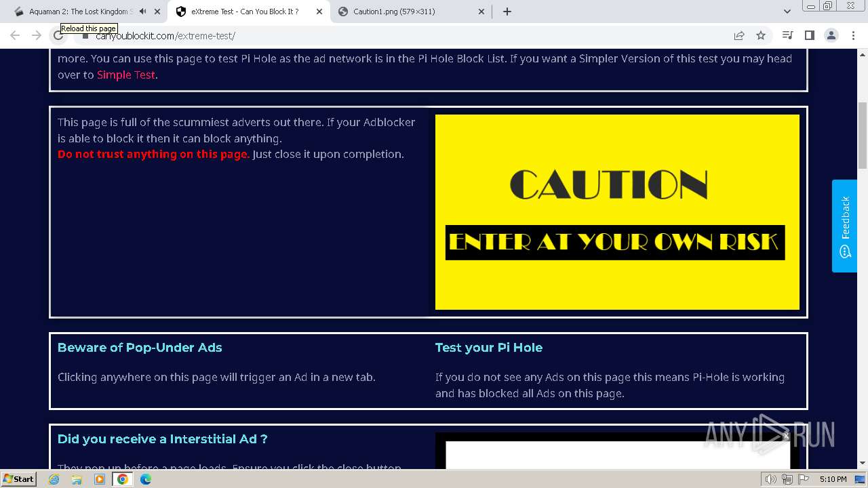Open Microsoft Edge from taskbar
This screenshot has height=488, width=868.
146,479
